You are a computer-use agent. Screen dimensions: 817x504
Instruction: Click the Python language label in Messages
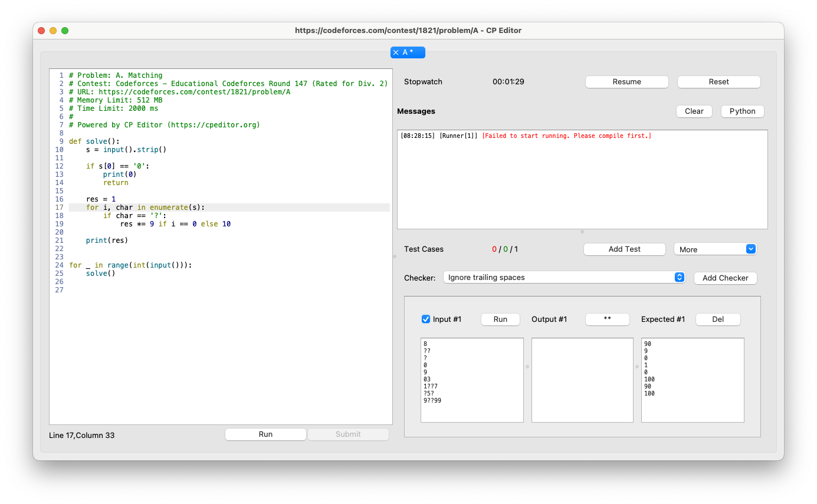[x=742, y=111]
